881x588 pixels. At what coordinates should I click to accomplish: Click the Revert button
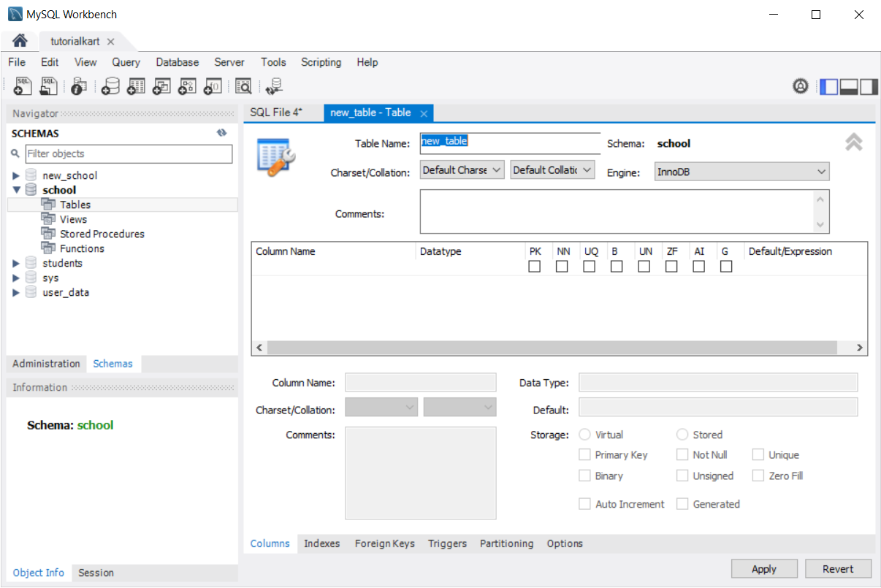[839, 569]
